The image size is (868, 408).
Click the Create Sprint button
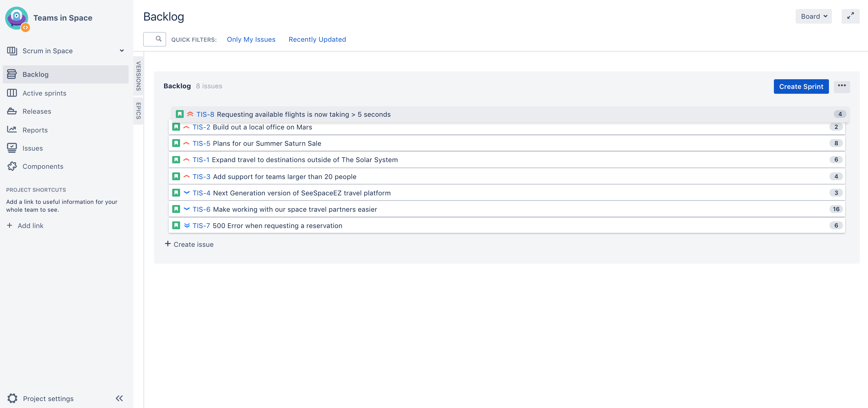tap(801, 86)
